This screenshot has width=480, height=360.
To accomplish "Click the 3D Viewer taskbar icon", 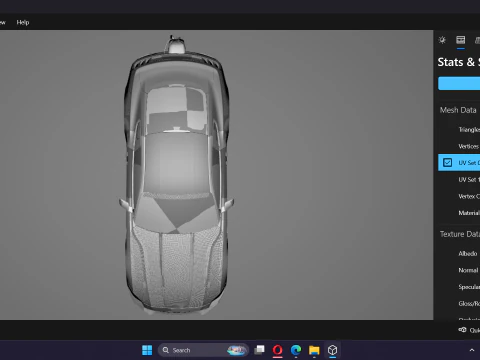I will coord(332,350).
